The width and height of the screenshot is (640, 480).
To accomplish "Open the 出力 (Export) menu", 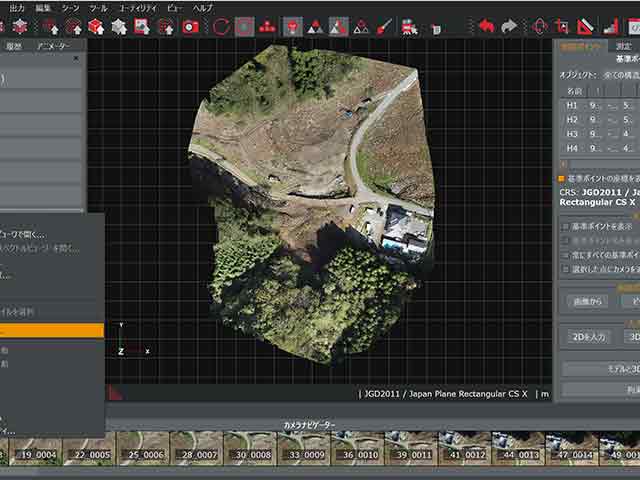I will coord(17,8).
